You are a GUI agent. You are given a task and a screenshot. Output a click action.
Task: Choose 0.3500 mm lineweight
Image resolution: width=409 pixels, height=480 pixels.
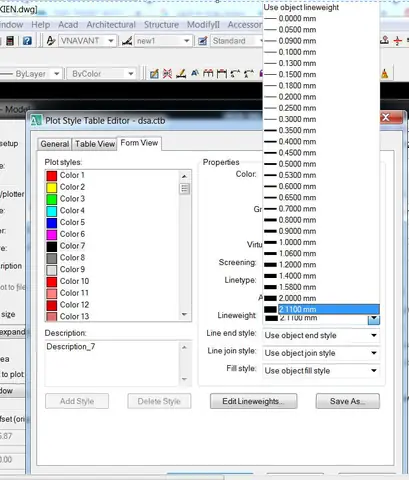[x=321, y=130]
